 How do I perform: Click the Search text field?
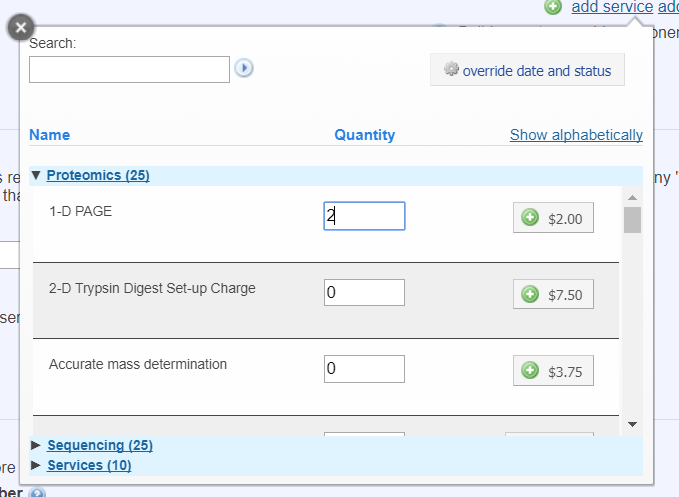tap(129, 69)
